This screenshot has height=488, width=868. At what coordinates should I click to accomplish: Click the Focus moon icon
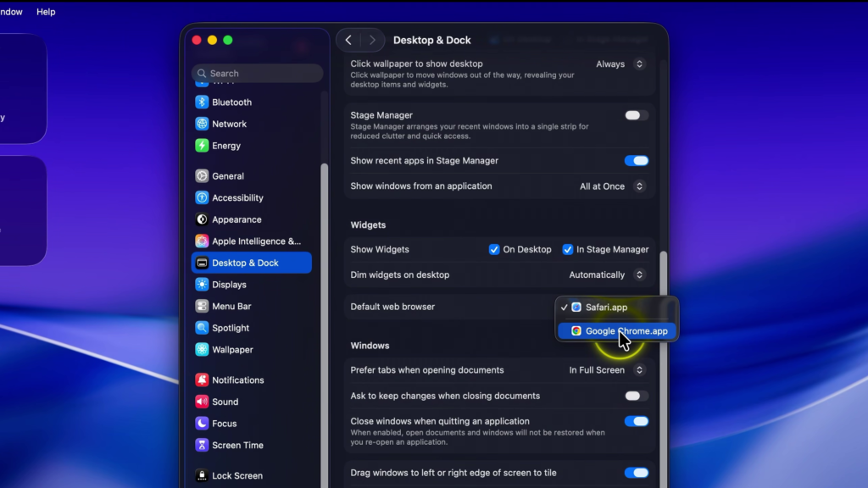(202, 424)
